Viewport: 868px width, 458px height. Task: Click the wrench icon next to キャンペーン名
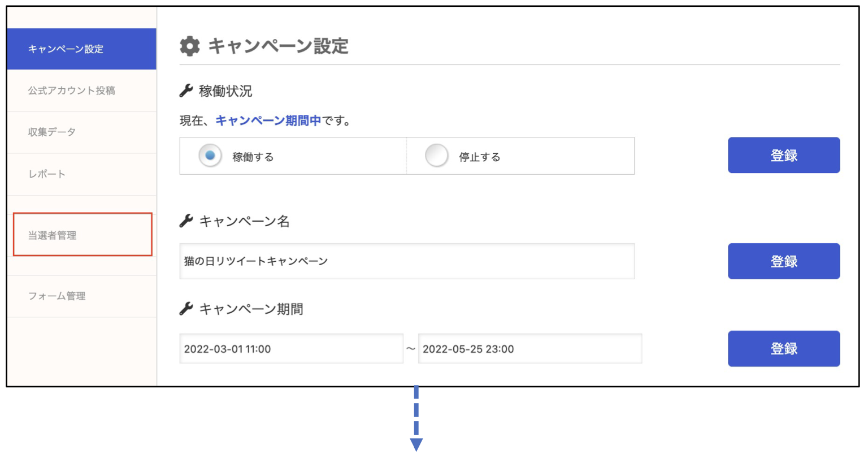pyautogui.click(x=186, y=221)
